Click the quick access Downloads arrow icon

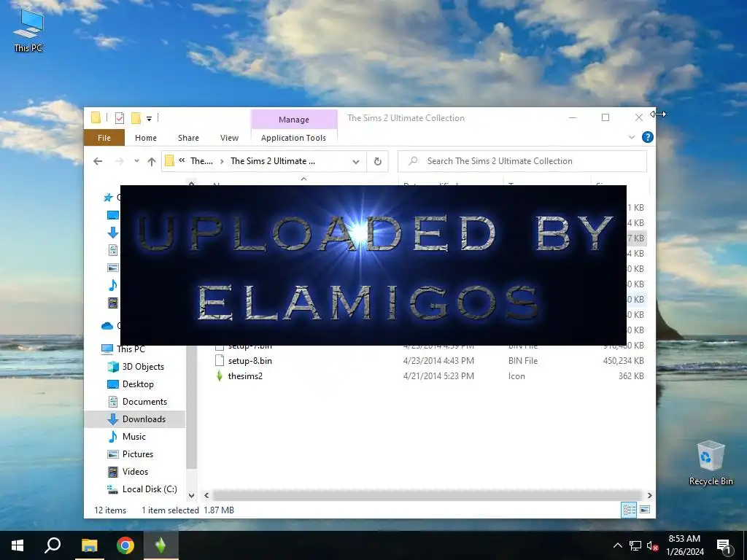(x=113, y=233)
